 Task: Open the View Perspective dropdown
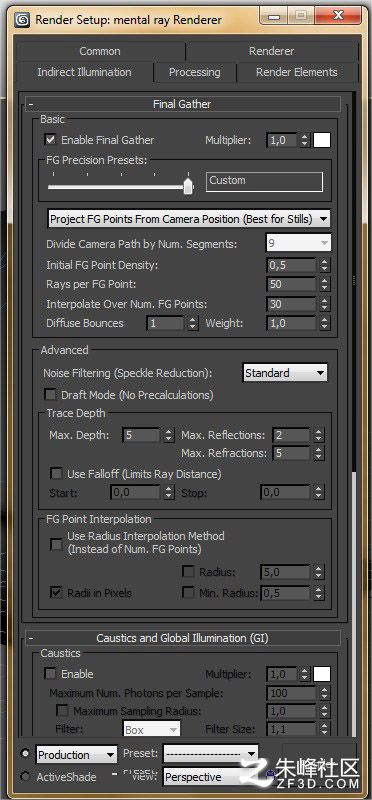(x=210, y=777)
